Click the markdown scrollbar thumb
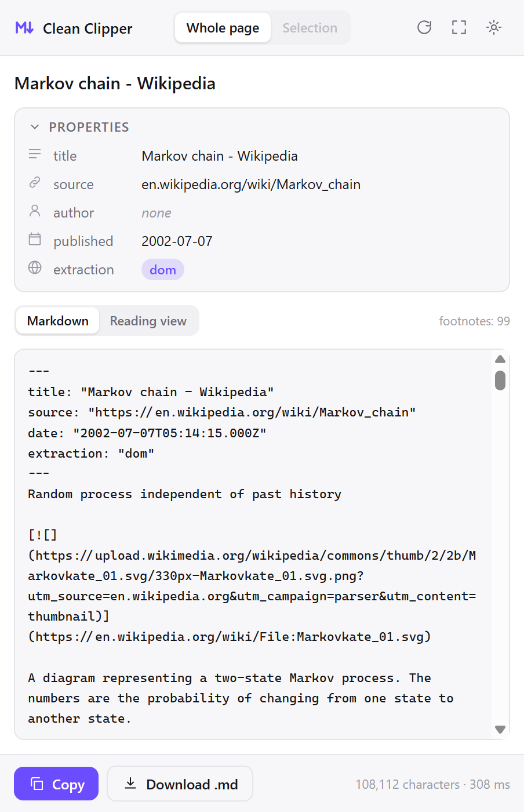Image resolution: width=524 pixels, height=812 pixels. 500,380
